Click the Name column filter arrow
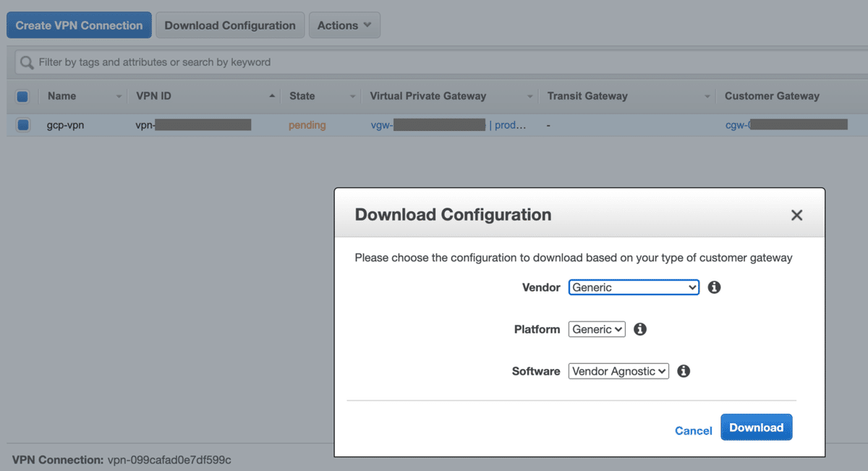 point(119,96)
